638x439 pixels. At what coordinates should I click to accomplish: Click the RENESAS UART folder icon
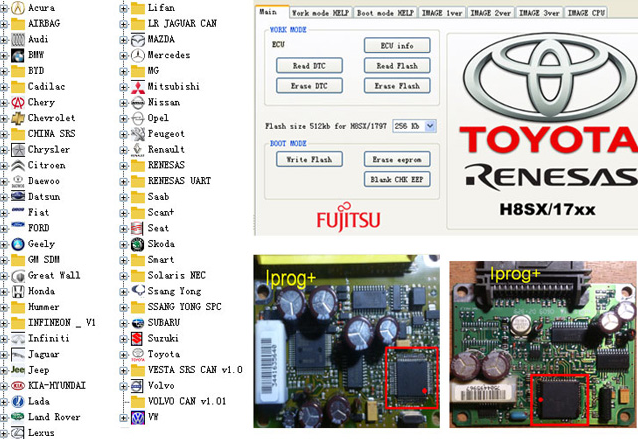click(x=138, y=181)
